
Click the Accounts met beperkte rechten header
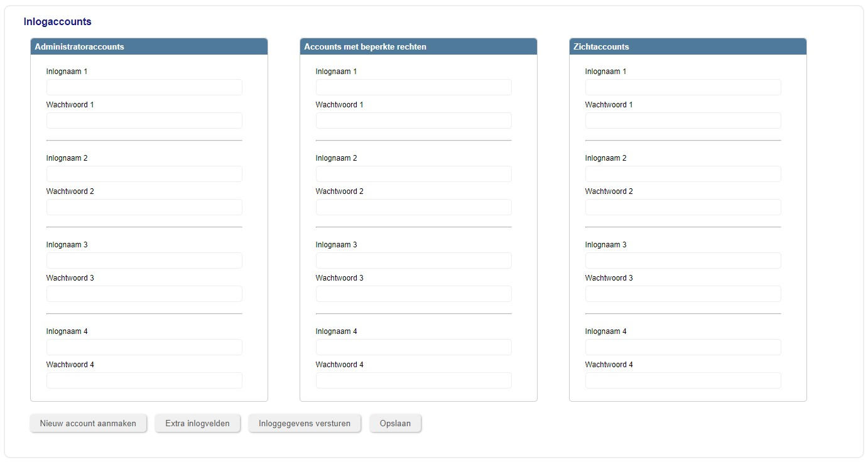418,46
